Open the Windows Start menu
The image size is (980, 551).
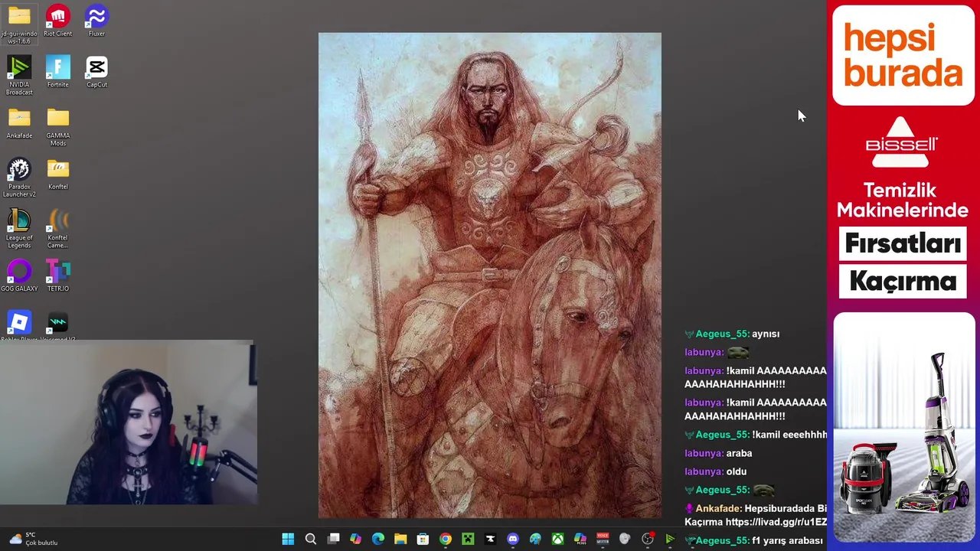(288, 540)
